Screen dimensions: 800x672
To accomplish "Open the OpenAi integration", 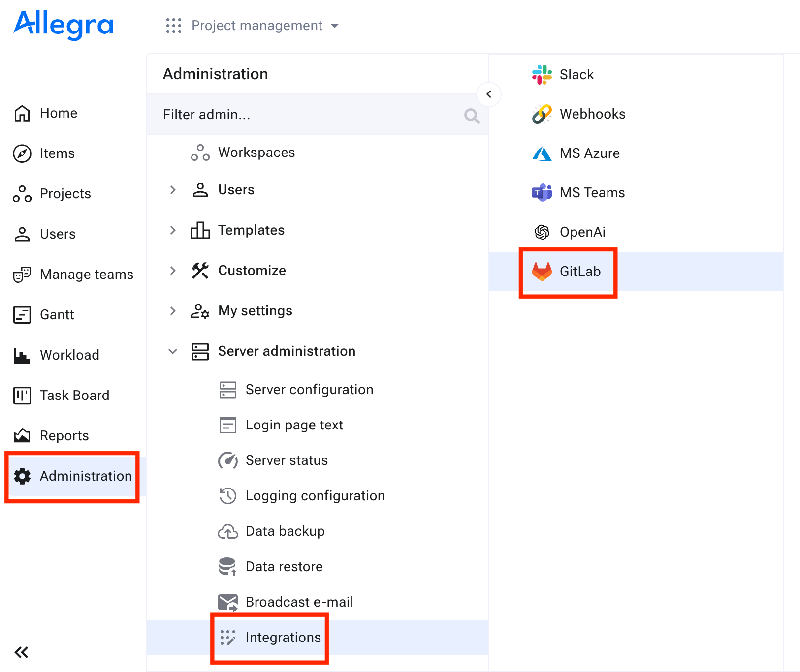I will [542, 232].
